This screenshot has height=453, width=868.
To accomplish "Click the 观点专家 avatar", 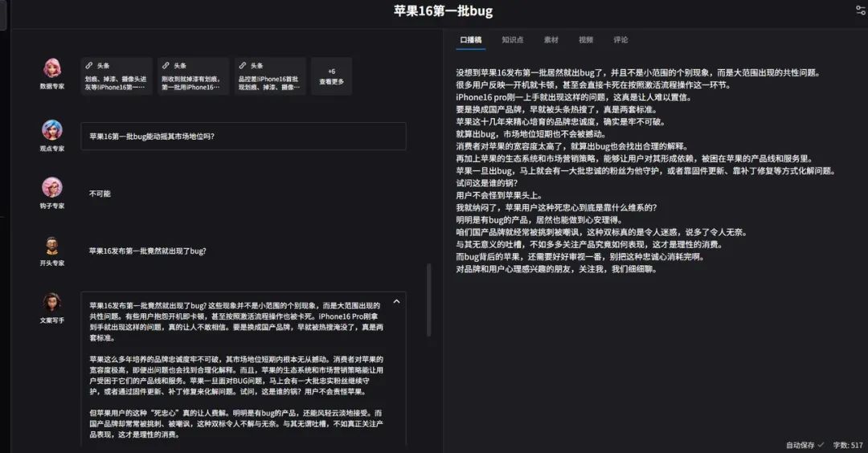I will coord(52,130).
